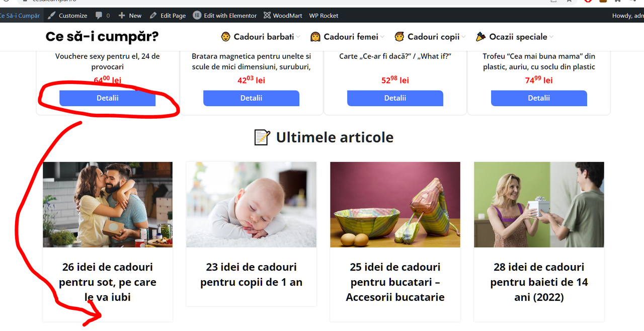644x331 pixels.
Task: Click the New plus icon
Action: [x=122, y=16]
